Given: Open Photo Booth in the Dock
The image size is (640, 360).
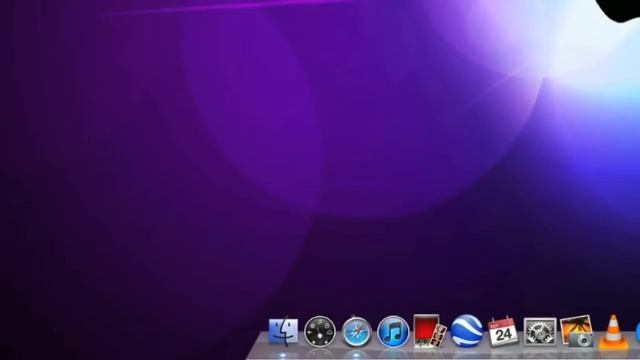Looking at the screenshot, I should 430,331.
